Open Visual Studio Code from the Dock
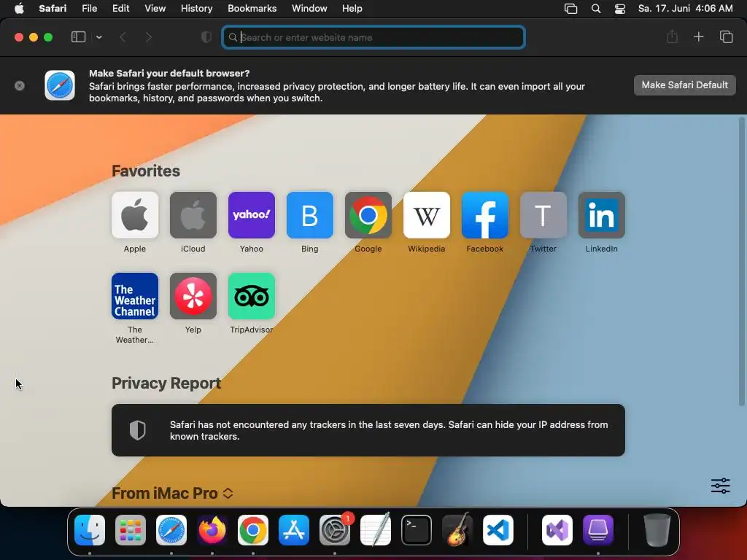 [x=498, y=530]
